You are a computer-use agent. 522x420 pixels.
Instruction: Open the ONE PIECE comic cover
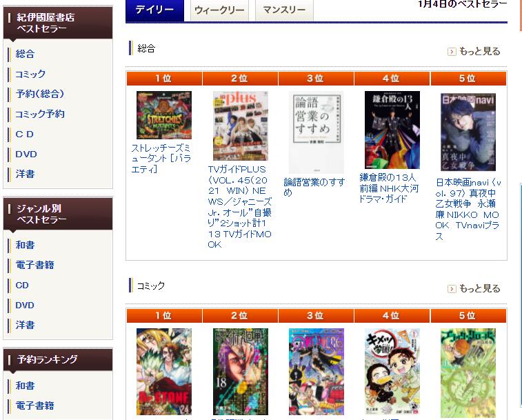click(x=316, y=371)
